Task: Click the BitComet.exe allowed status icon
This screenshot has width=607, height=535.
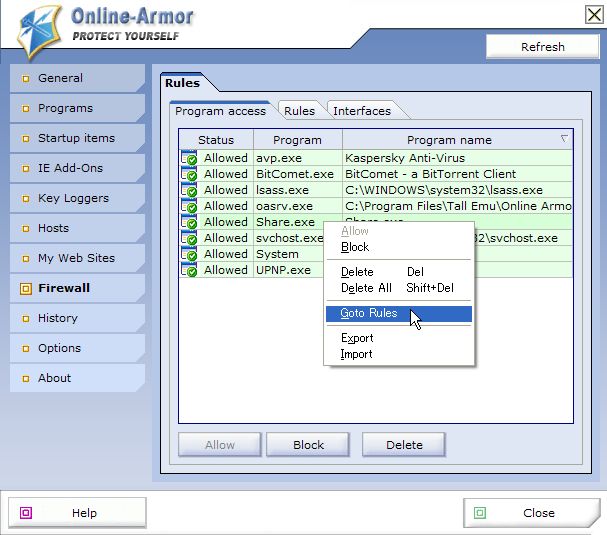Action: (189, 174)
